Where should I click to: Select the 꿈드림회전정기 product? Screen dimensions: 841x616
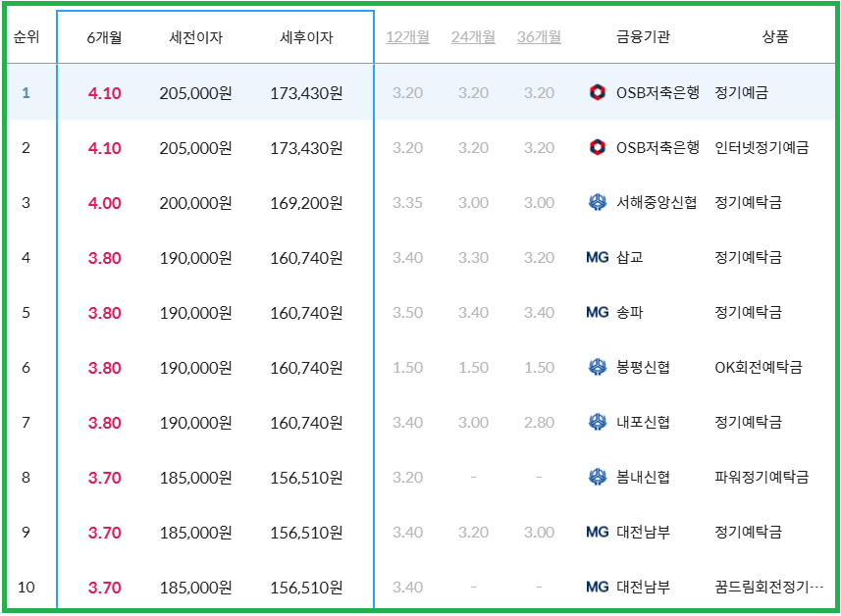(x=768, y=587)
